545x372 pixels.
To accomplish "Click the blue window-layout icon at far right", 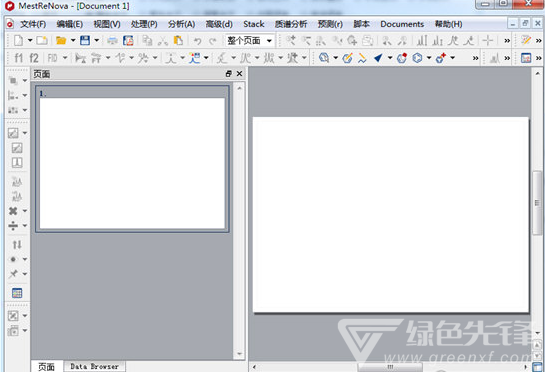I will 526,58.
